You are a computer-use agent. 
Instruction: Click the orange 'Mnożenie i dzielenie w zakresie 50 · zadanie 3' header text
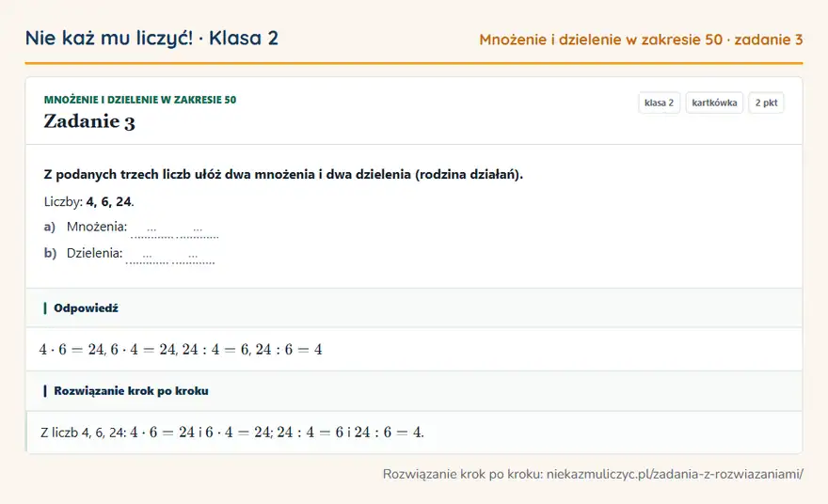641,39
